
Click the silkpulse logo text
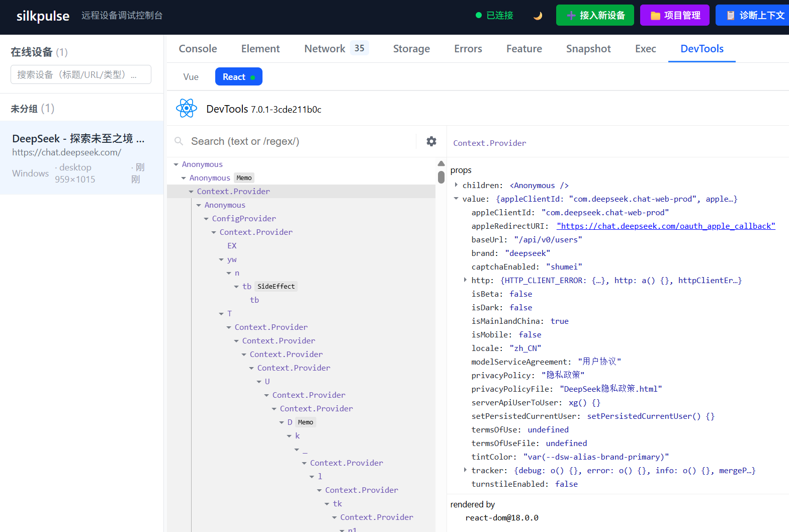tap(43, 16)
